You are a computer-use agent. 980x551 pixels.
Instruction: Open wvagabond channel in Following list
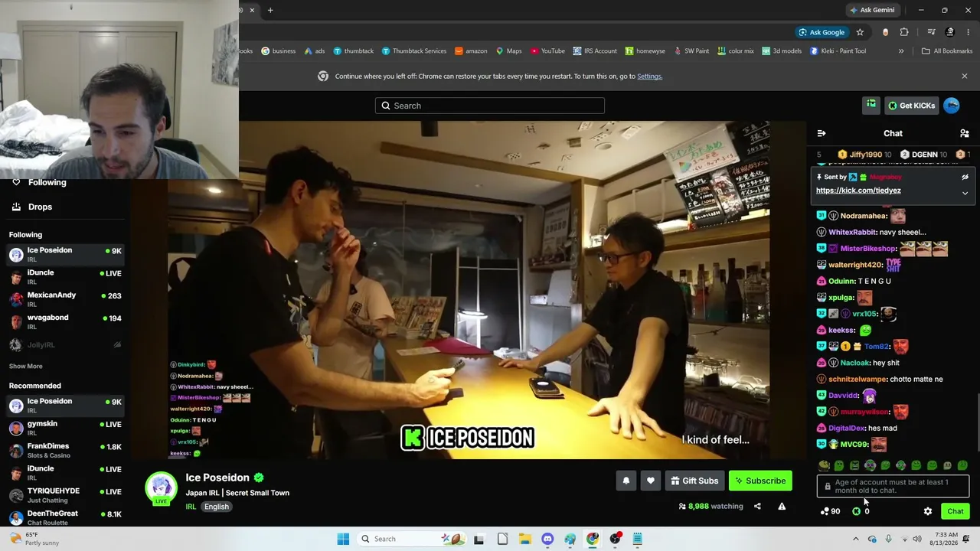[x=65, y=321]
